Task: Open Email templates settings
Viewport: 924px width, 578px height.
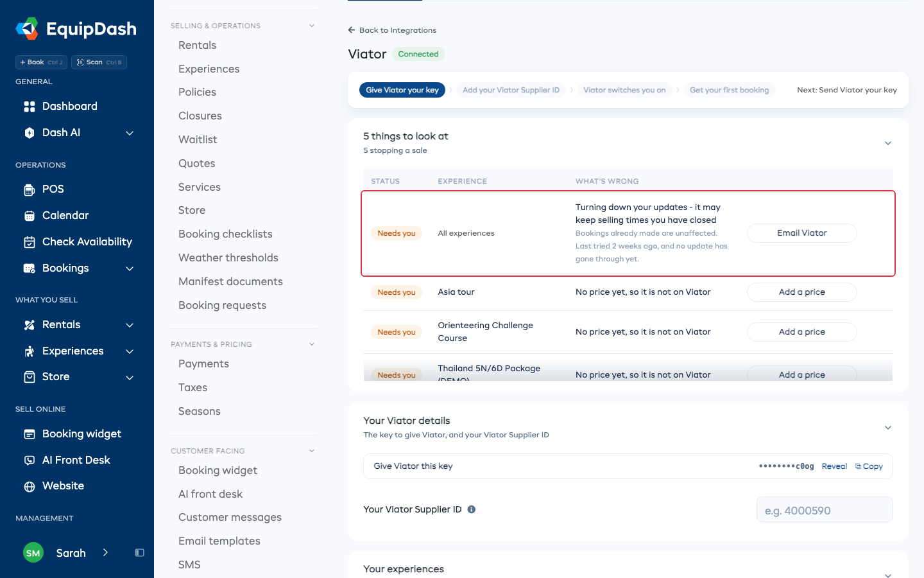Action: (x=219, y=541)
